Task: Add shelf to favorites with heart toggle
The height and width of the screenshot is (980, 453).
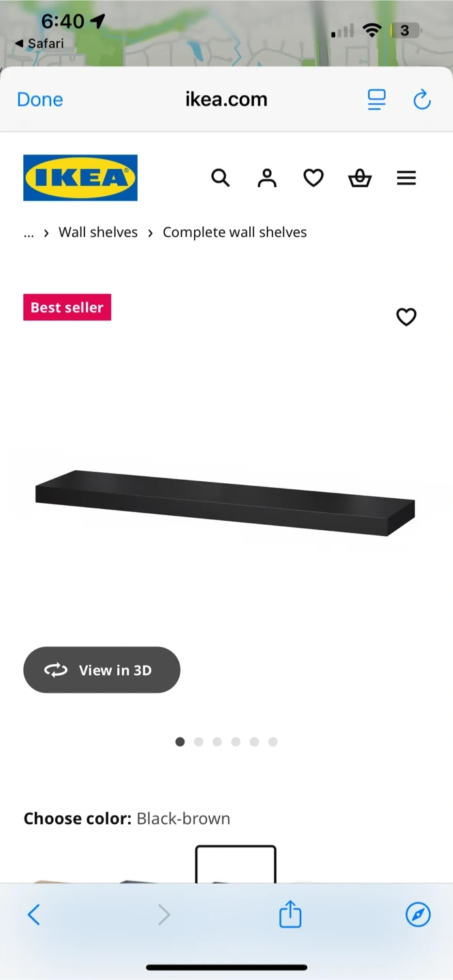Action: tap(406, 317)
